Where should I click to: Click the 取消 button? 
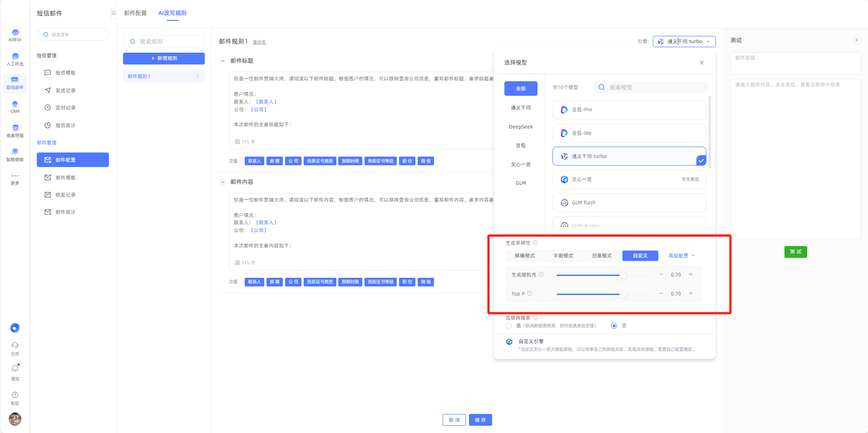coord(454,420)
